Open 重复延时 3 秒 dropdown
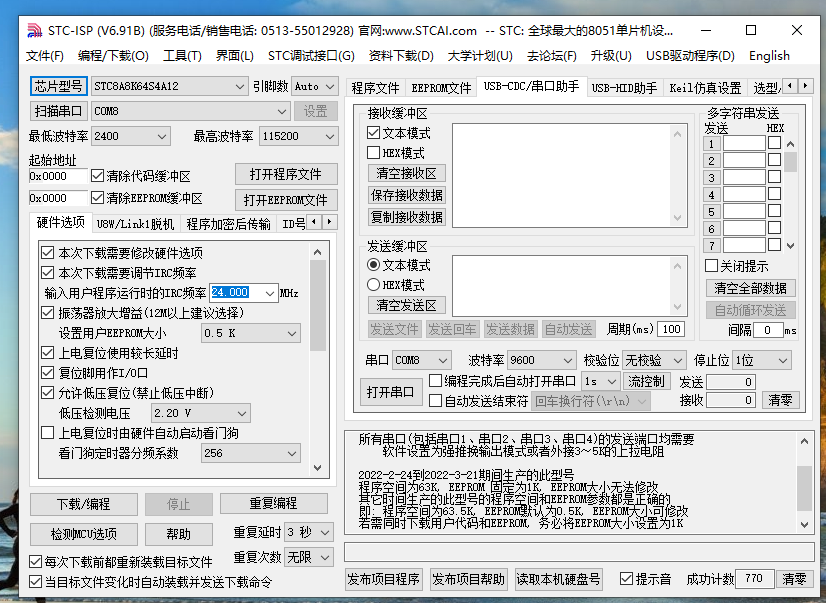826x603 pixels. (309, 532)
